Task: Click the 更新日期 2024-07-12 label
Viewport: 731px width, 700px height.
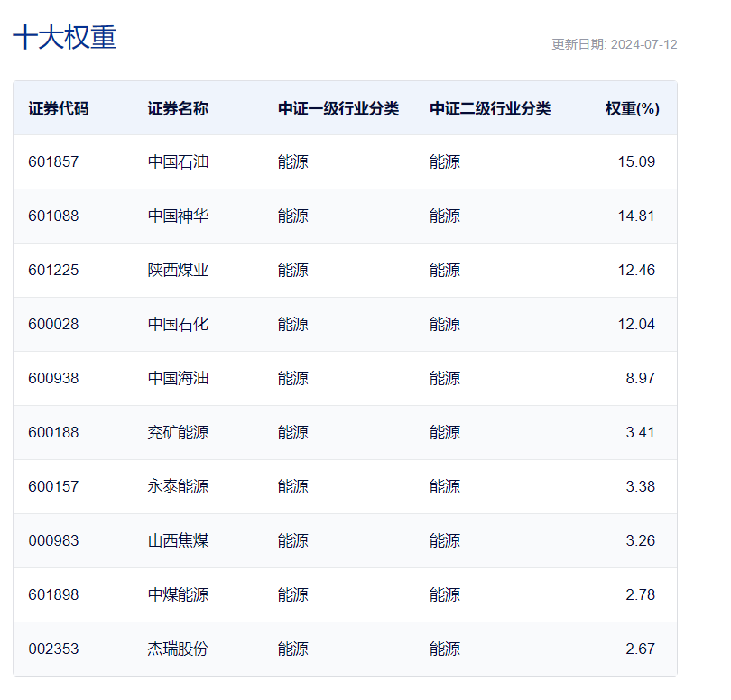Action: (615, 44)
